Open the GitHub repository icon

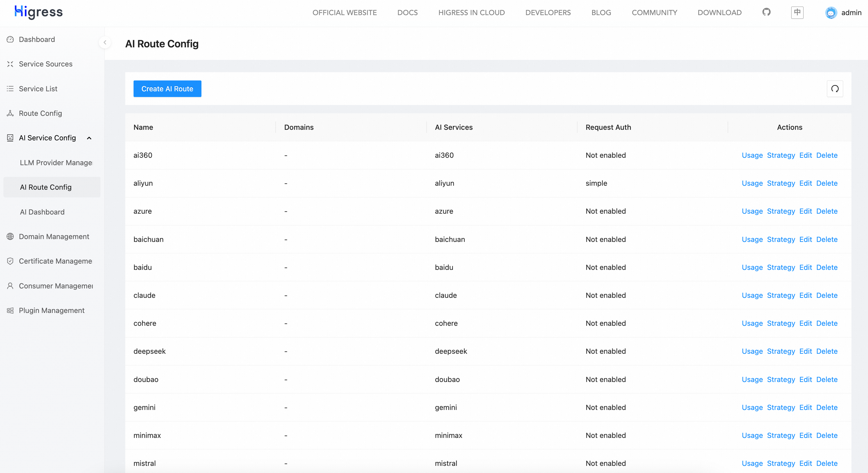pos(766,13)
